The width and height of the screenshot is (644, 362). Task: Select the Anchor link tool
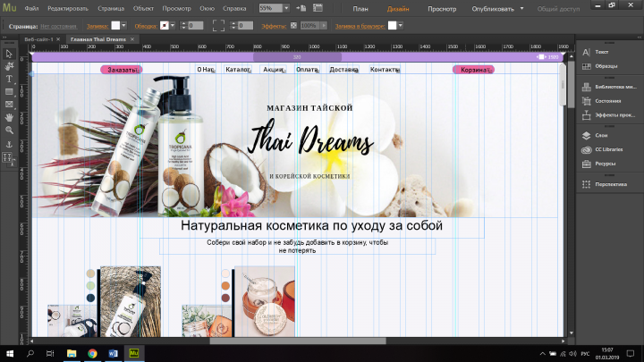click(9, 144)
